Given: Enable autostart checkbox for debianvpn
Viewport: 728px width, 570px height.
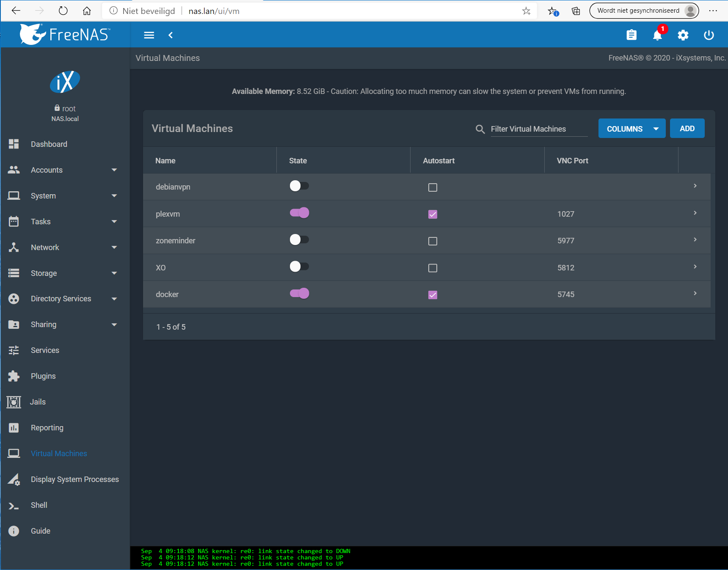Looking at the screenshot, I should click(x=433, y=187).
